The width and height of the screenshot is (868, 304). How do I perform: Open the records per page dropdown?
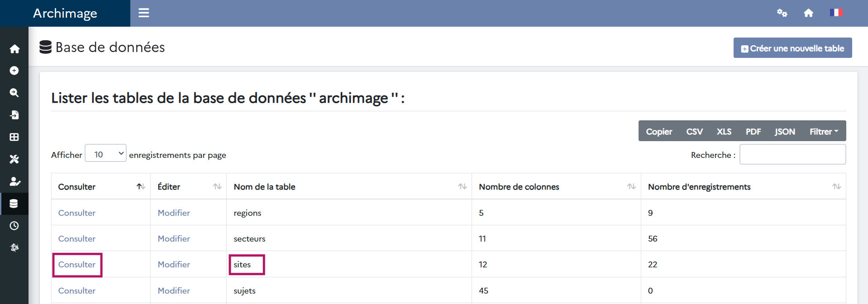point(105,154)
